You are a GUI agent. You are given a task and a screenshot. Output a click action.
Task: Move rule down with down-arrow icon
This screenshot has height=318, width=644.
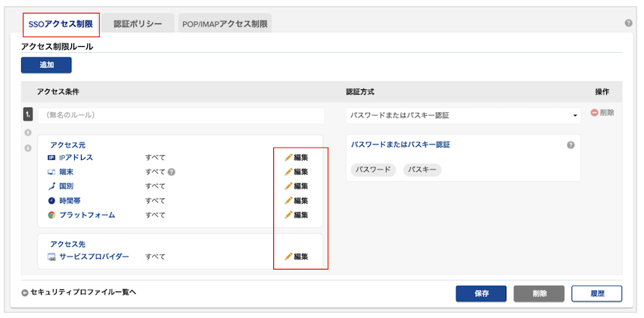[28, 148]
